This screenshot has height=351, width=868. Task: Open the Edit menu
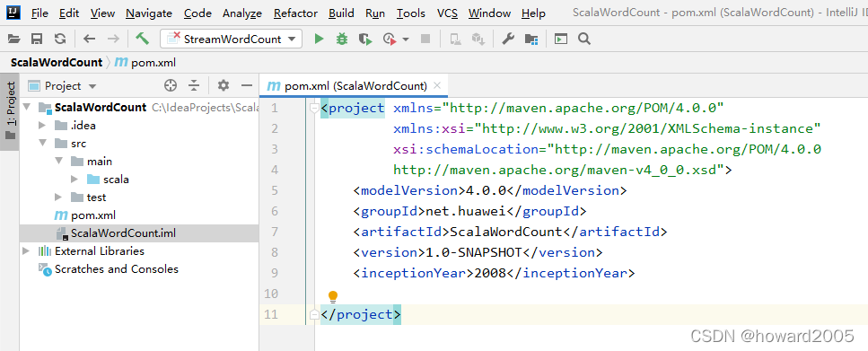pyautogui.click(x=69, y=13)
